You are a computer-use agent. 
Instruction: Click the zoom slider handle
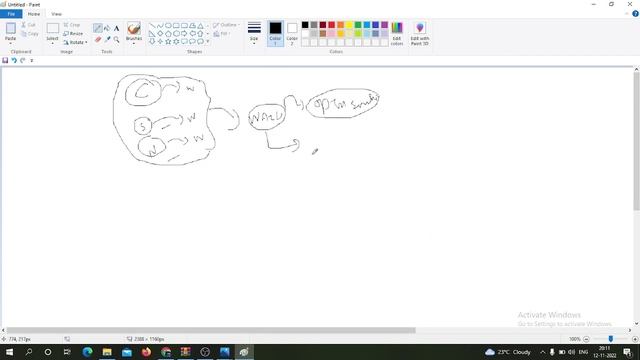click(611, 339)
